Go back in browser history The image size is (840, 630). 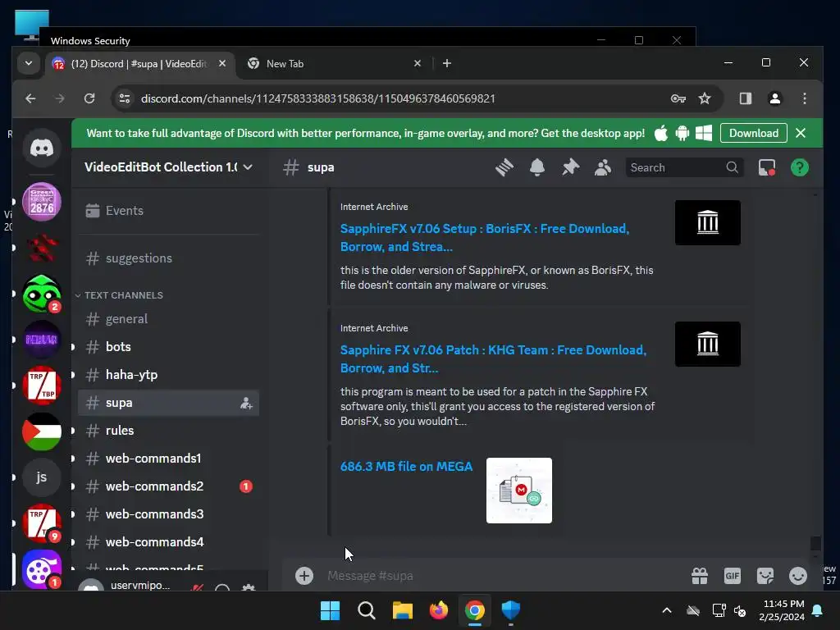coord(30,98)
